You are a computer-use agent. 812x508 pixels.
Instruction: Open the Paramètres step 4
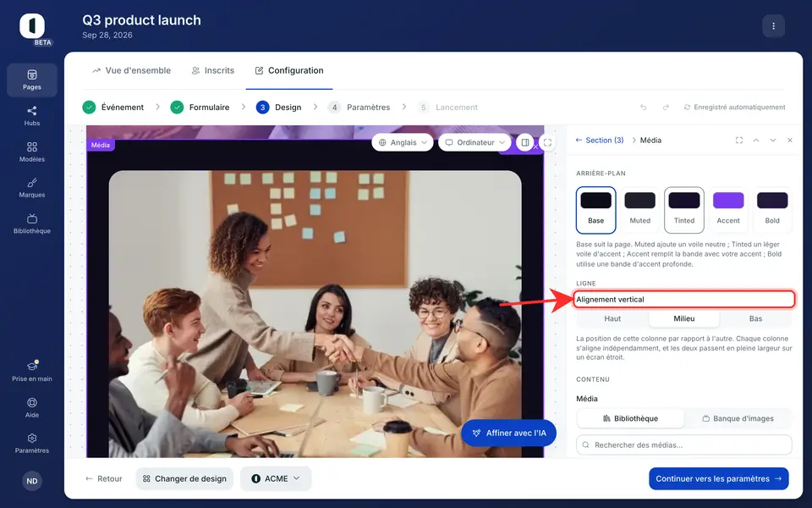pos(359,108)
